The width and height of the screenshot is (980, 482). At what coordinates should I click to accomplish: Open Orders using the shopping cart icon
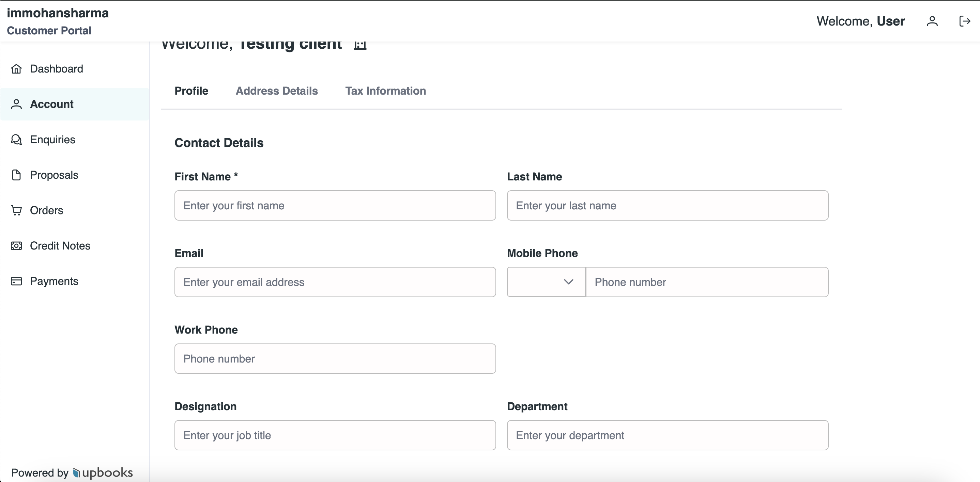[16, 210]
